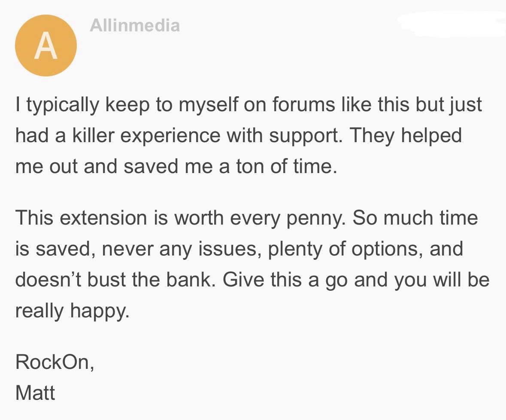
Task: Click the words "So much time"
Action: [415, 218]
